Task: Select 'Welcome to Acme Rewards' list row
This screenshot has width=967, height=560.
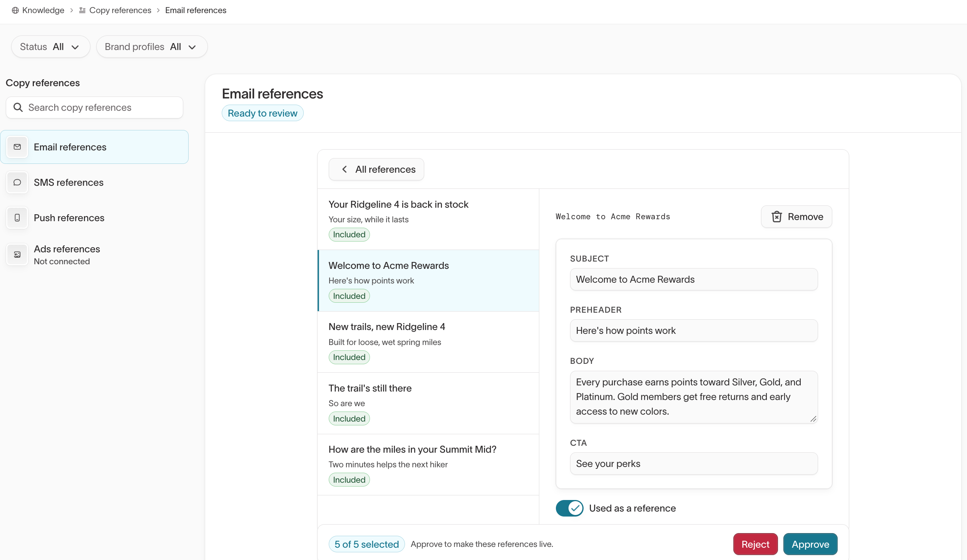Action: pos(428,281)
